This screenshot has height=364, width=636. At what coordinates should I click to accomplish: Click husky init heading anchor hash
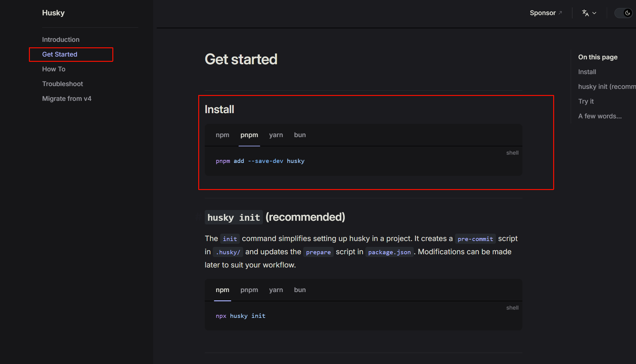(x=199, y=217)
